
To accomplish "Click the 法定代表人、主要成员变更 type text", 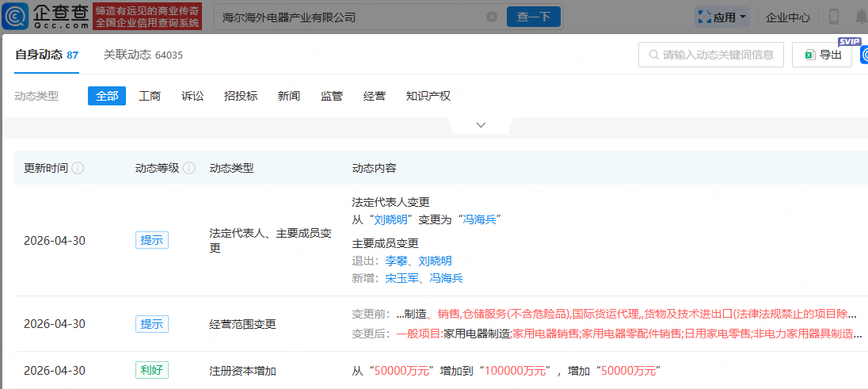I will [x=271, y=241].
